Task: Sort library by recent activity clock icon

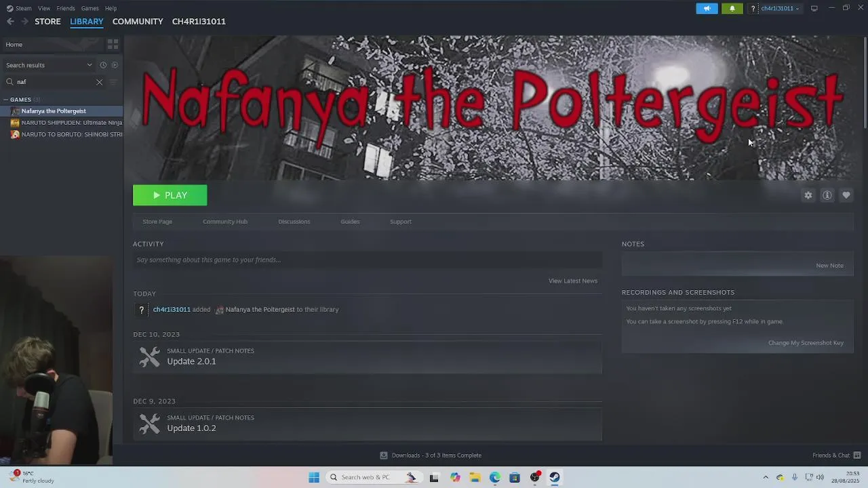Action: click(103, 65)
